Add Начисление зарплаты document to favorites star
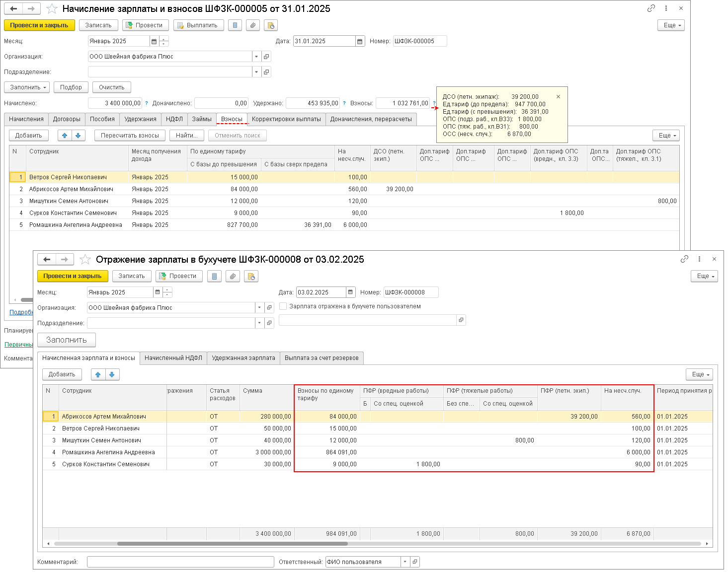 pyautogui.click(x=52, y=9)
